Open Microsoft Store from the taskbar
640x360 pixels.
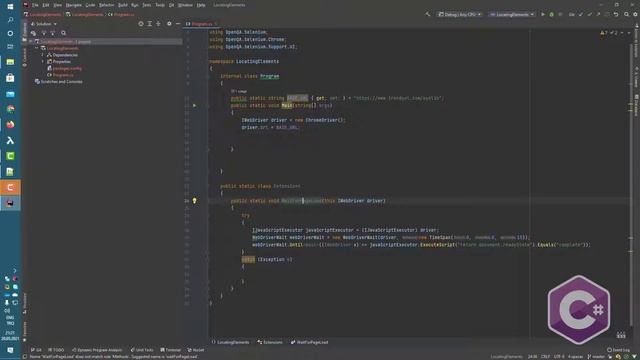(10, 78)
